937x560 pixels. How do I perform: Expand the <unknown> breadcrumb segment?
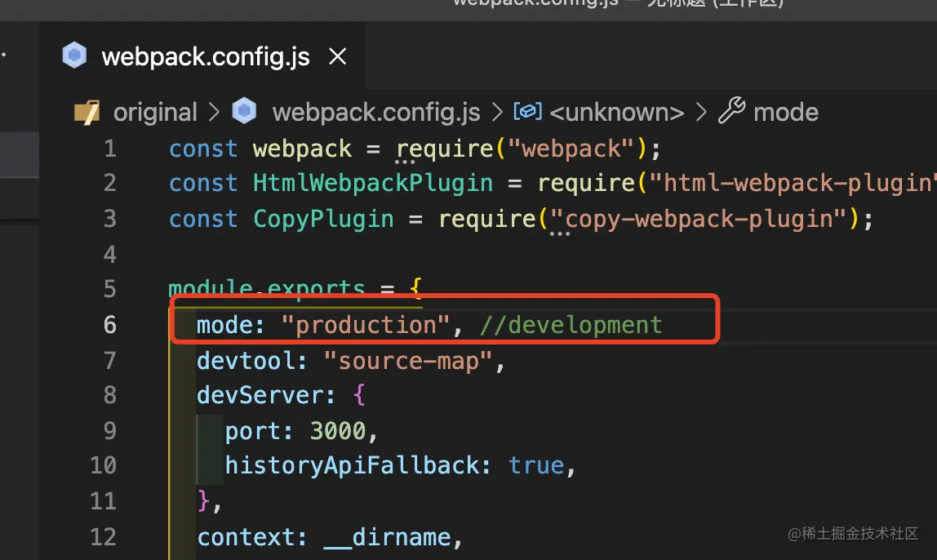pyautogui.click(x=617, y=112)
